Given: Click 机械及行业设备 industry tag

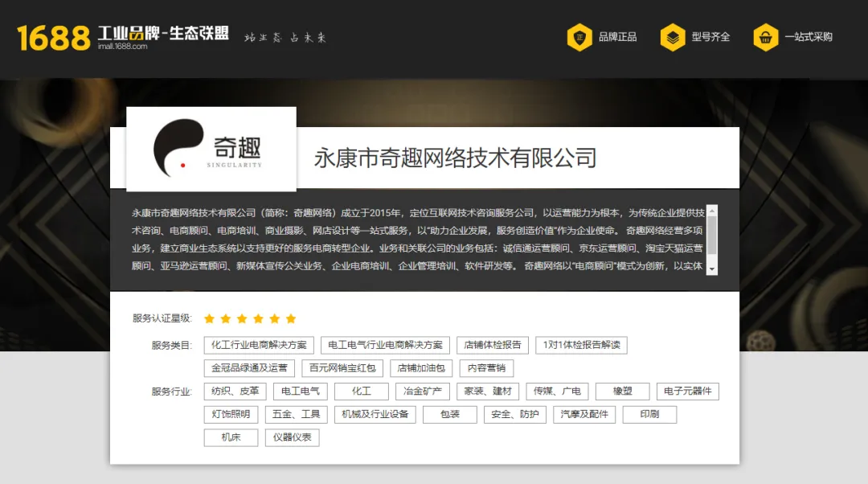Looking at the screenshot, I should (375, 415).
